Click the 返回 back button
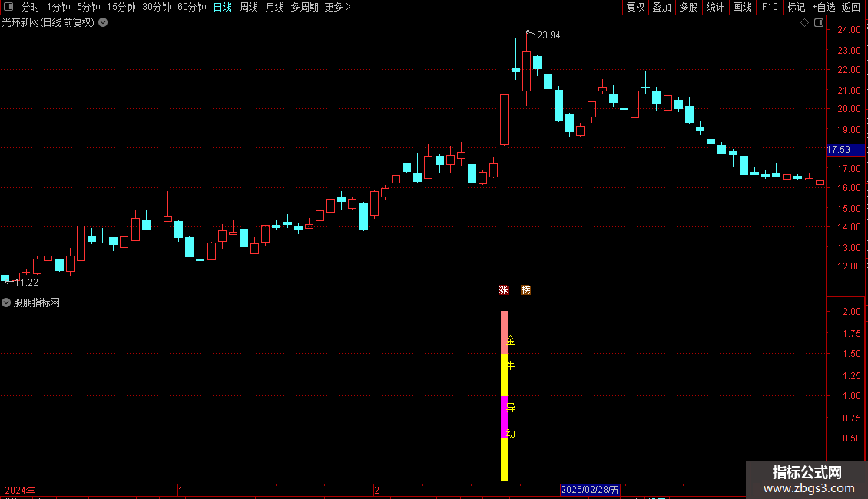This screenshot has height=499, width=868. click(x=851, y=7)
